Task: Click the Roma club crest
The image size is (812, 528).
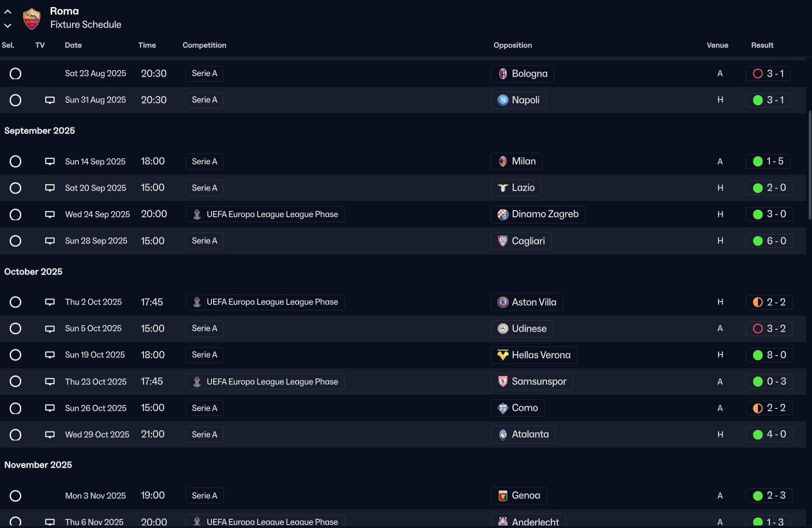Action: coord(31,19)
